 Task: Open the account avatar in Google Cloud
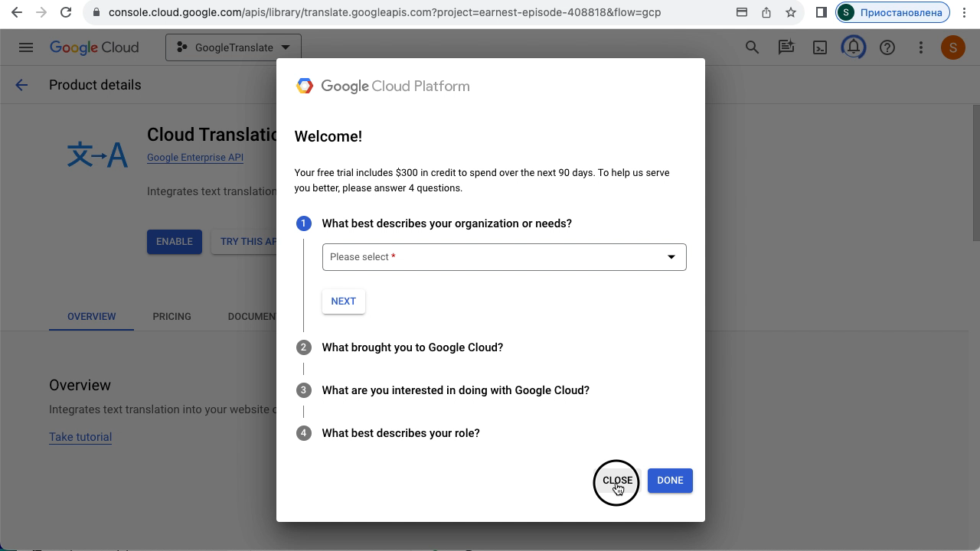[952, 47]
